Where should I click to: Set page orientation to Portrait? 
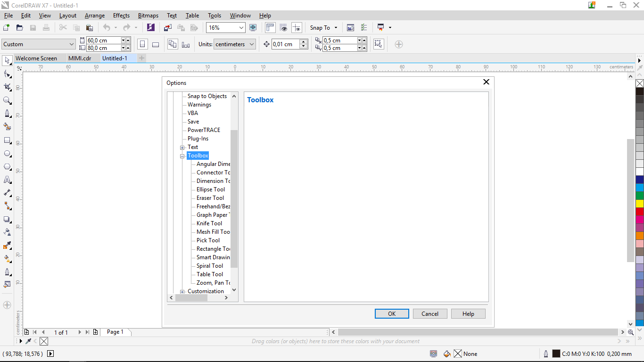coord(142,44)
